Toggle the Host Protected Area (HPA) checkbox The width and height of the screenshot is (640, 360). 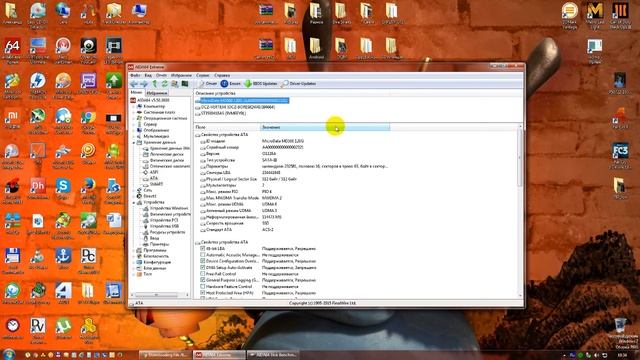pyautogui.click(x=202, y=293)
